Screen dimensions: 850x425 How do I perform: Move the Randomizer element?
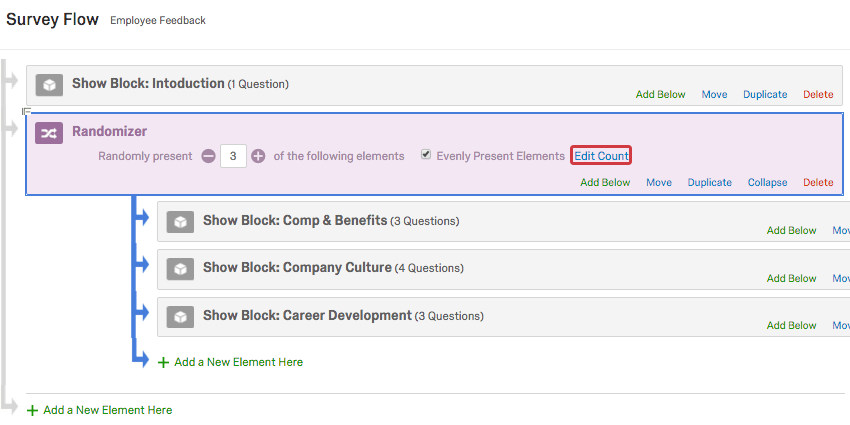(x=658, y=183)
